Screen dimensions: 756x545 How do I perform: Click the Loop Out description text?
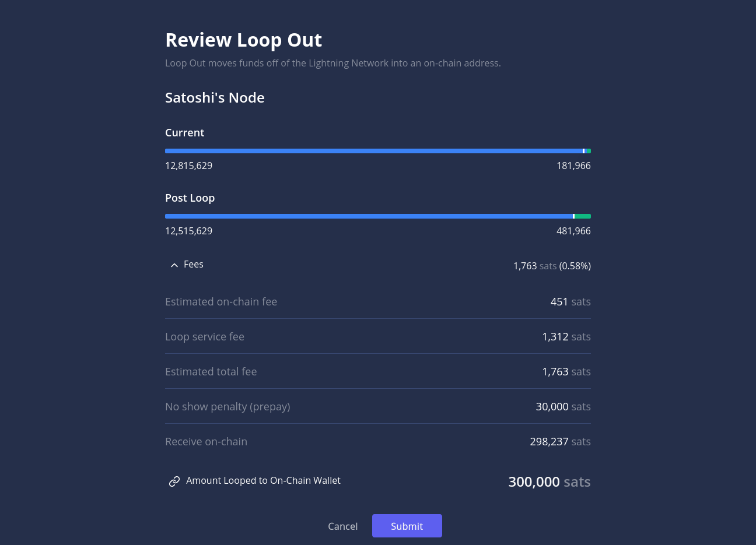333,63
